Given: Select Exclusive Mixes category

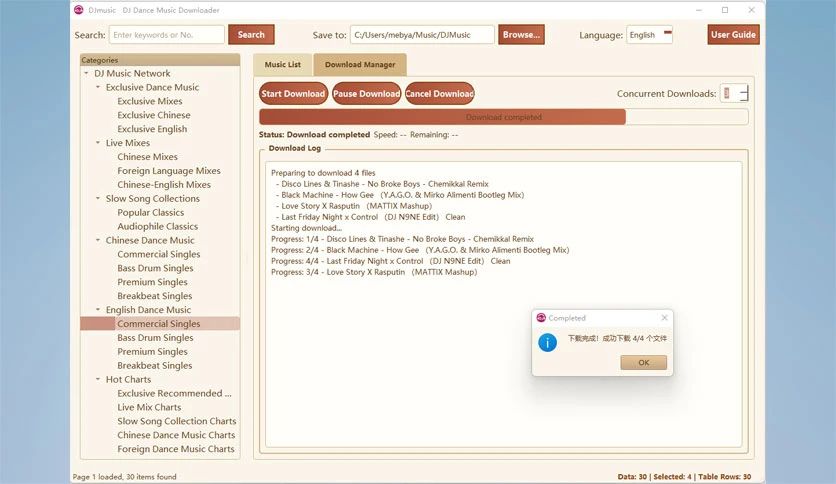Looking at the screenshot, I should coord(150,101).
